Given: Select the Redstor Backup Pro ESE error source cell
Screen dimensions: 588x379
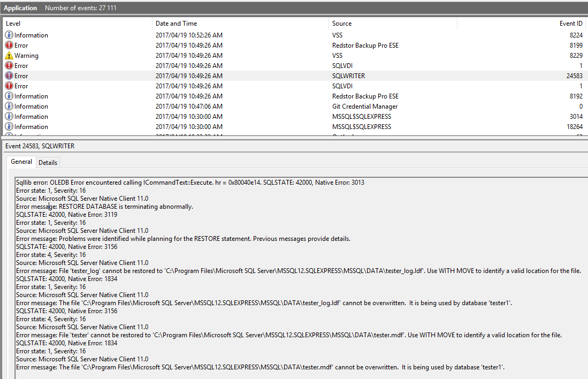Looking at the screenshot, I should pos(365,46).
